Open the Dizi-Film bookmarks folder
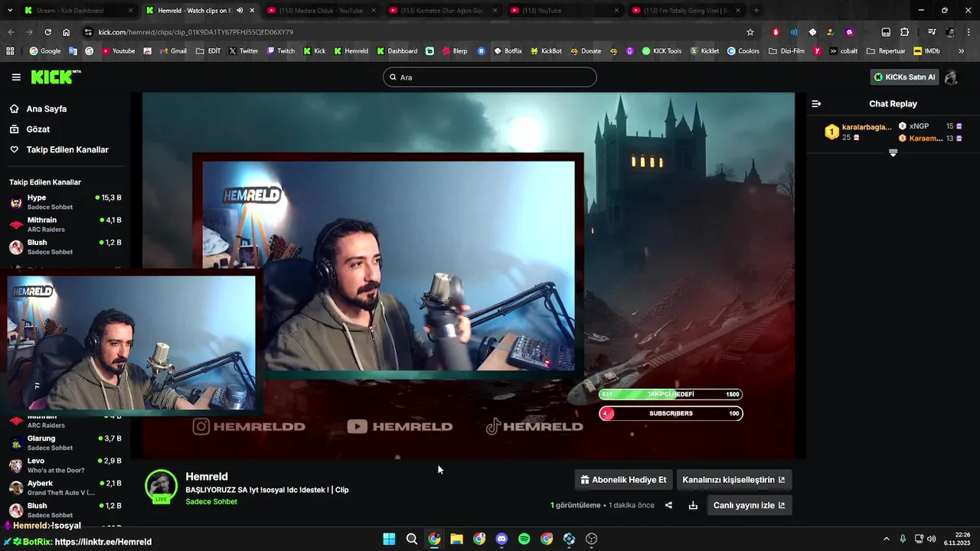This screenshot has height=551, width=980. [x=786, y=51]
